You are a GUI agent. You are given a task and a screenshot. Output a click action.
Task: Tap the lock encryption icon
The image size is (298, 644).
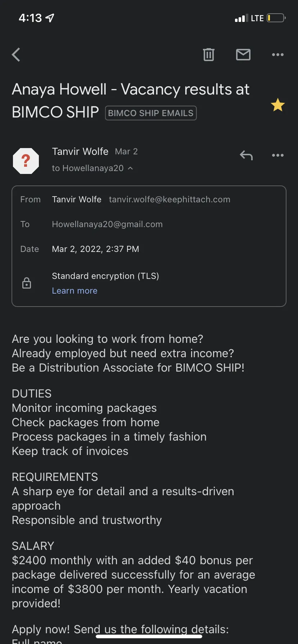(27, 283)
